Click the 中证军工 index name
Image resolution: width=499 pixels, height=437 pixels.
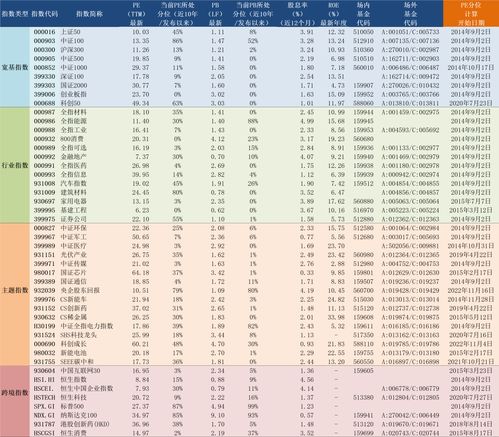click(74, 237)
